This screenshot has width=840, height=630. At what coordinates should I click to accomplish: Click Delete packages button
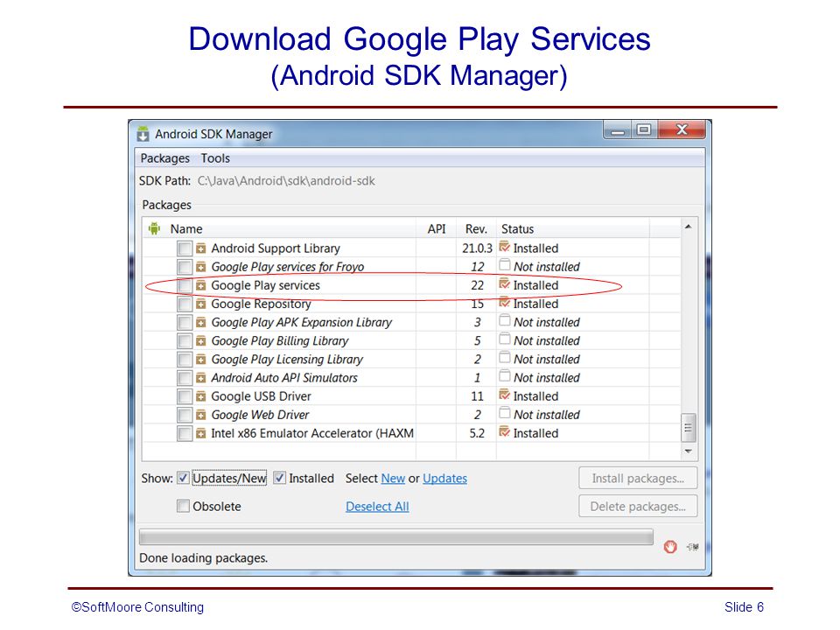pos(638,507)
